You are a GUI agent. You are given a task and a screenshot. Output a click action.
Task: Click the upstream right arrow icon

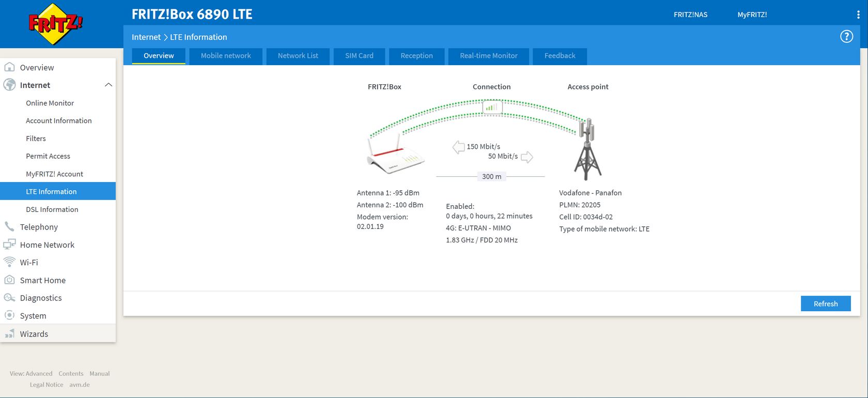click(527, 157)
